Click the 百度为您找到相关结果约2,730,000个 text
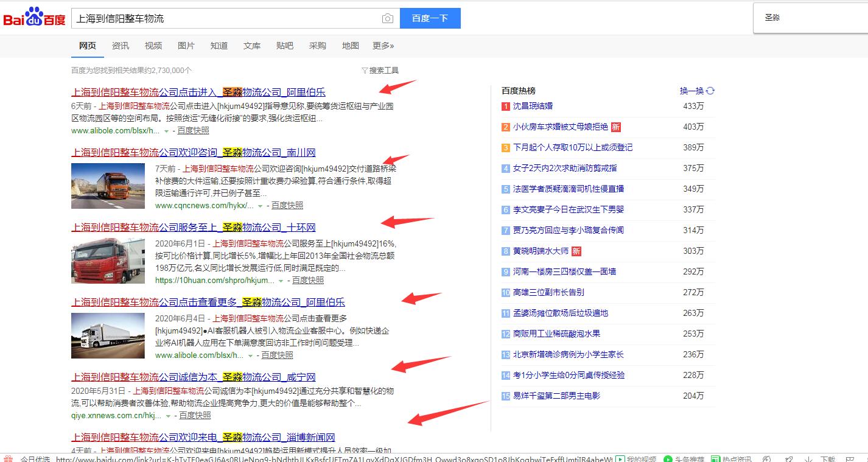The height and width of the screenshot is (462, 868). (131, 71)
